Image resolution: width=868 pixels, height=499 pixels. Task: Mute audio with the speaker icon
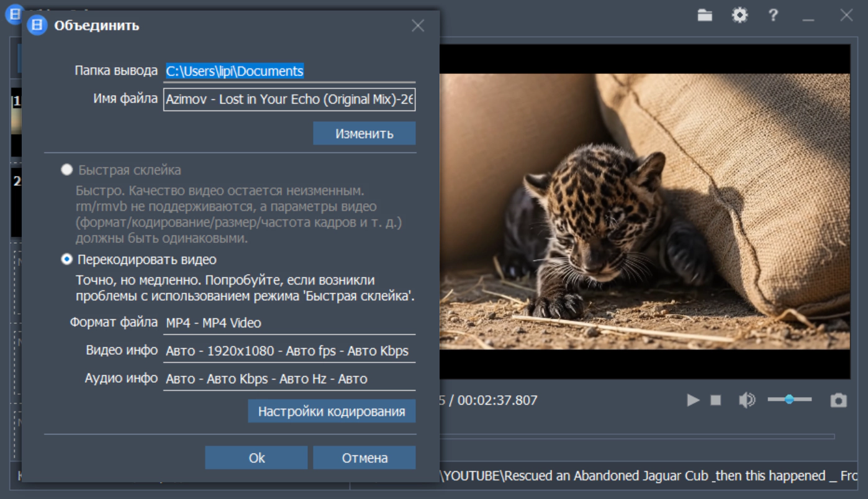(746, 400)
